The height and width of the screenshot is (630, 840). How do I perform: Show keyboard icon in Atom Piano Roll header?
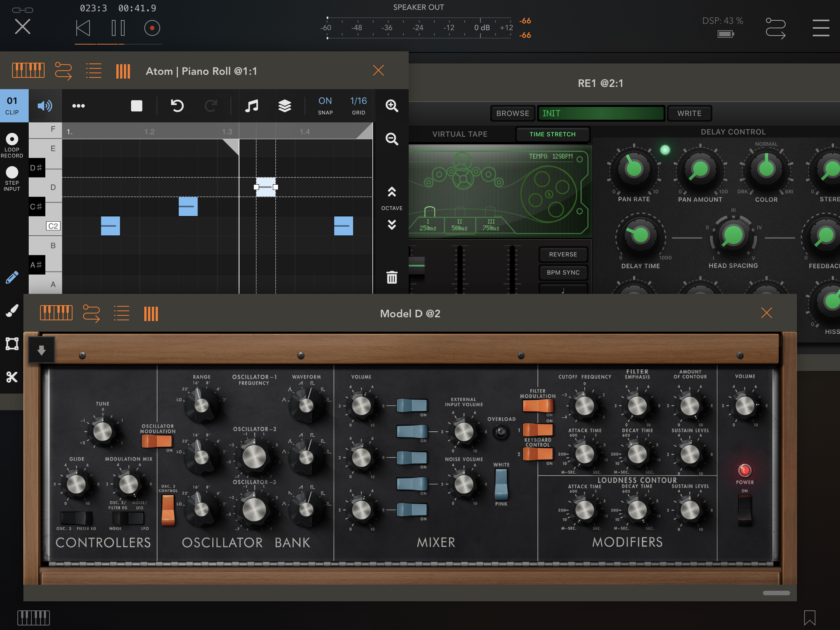[x=28, y=71]
